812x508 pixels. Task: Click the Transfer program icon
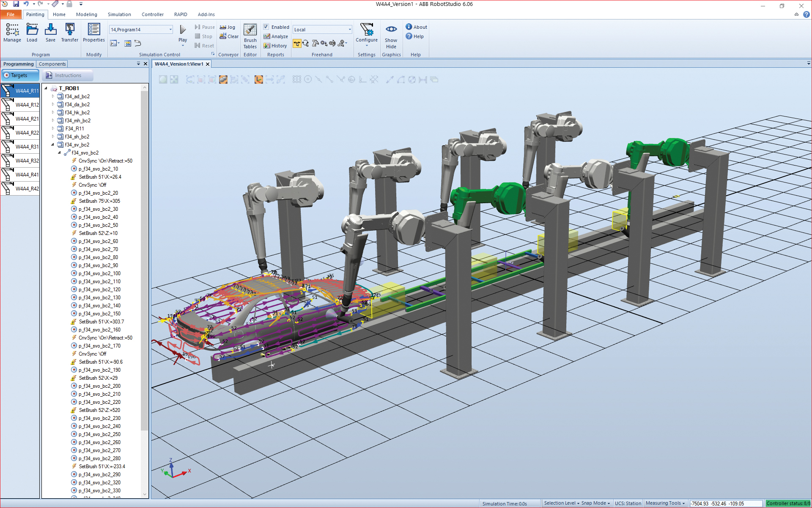(x=70, y=33)
